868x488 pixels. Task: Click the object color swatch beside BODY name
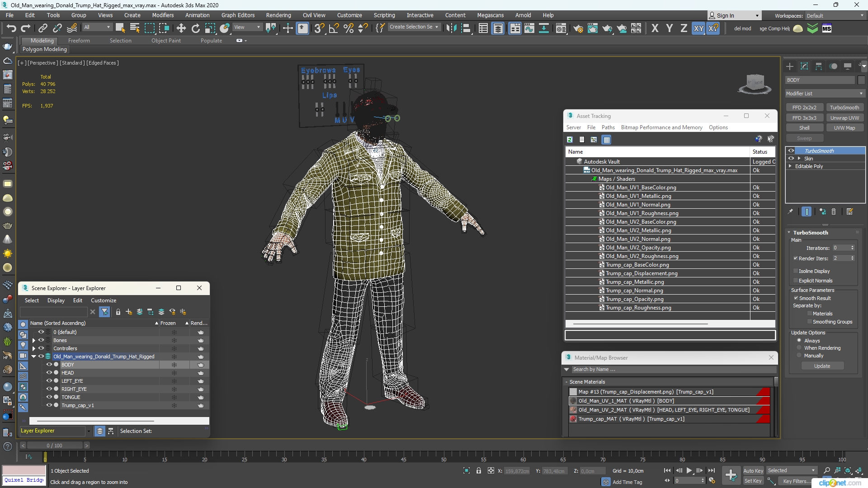pyautogui.click(x=861, y=80)
